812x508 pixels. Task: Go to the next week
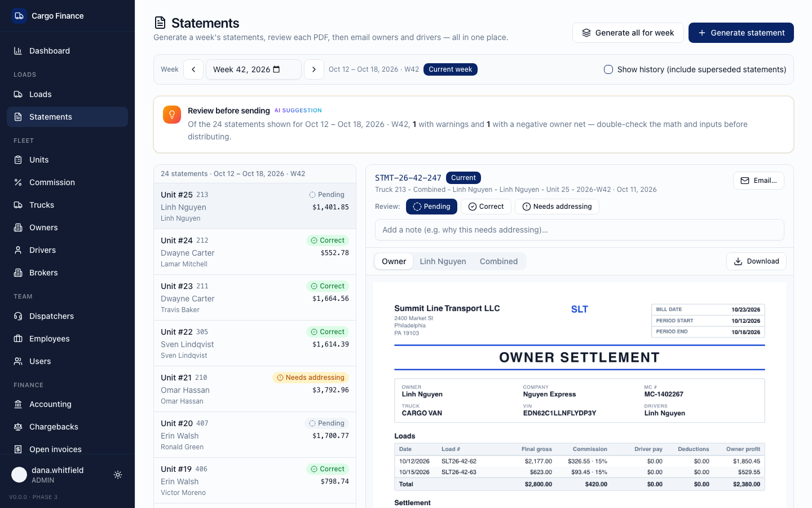(x=314, y=69)
